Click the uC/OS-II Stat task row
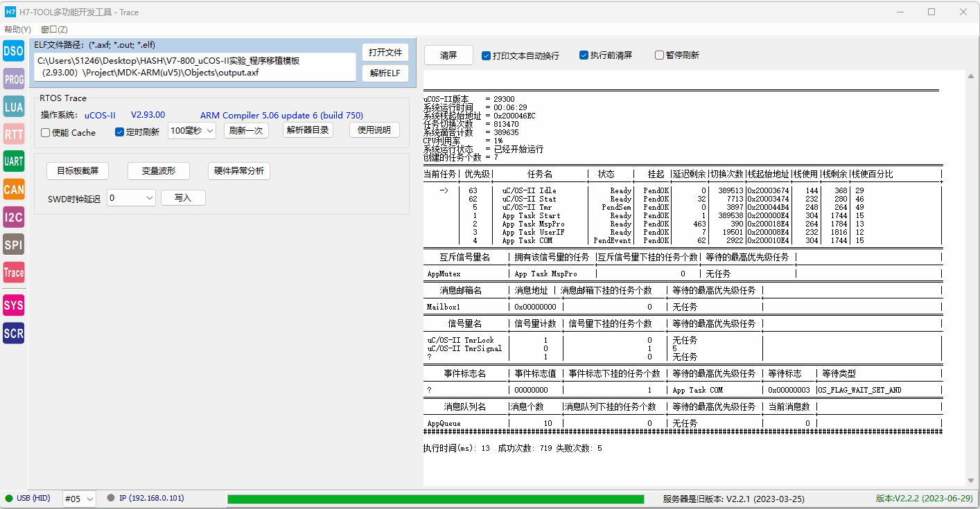This screenshot has width=980, height=509. coord(683,199)
